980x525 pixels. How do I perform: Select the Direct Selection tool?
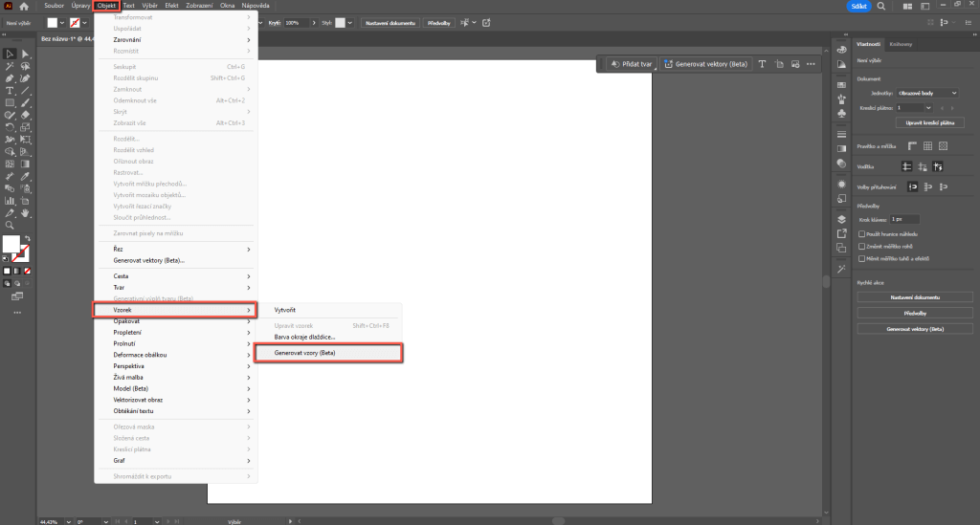[x=25, y=55]
